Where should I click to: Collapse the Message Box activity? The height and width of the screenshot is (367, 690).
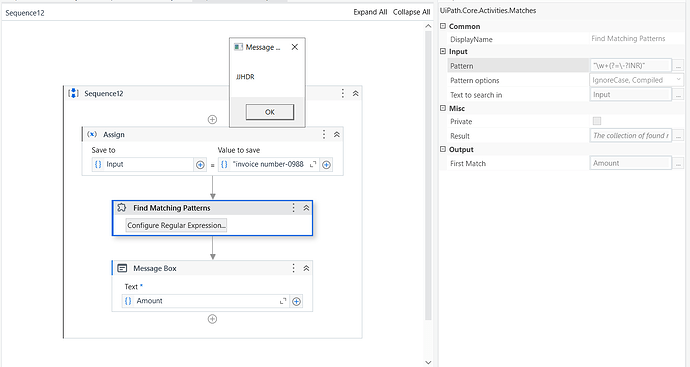point(306,268)
